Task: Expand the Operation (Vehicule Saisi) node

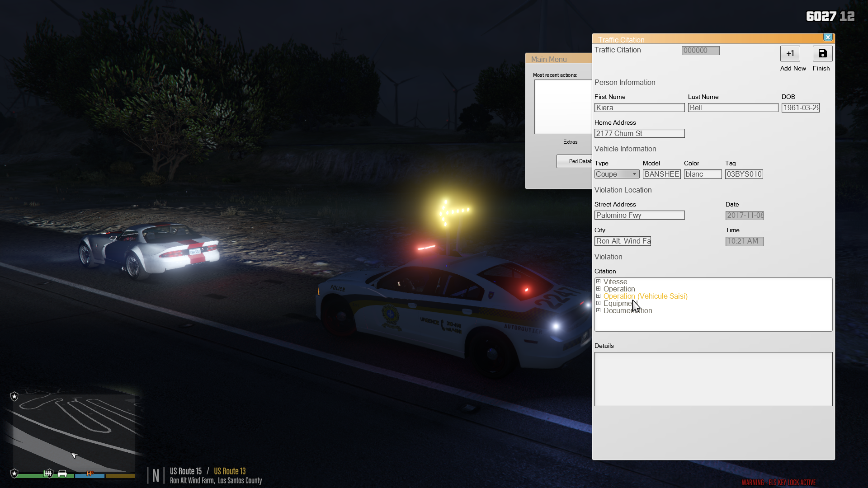Action: pos(598,296)
